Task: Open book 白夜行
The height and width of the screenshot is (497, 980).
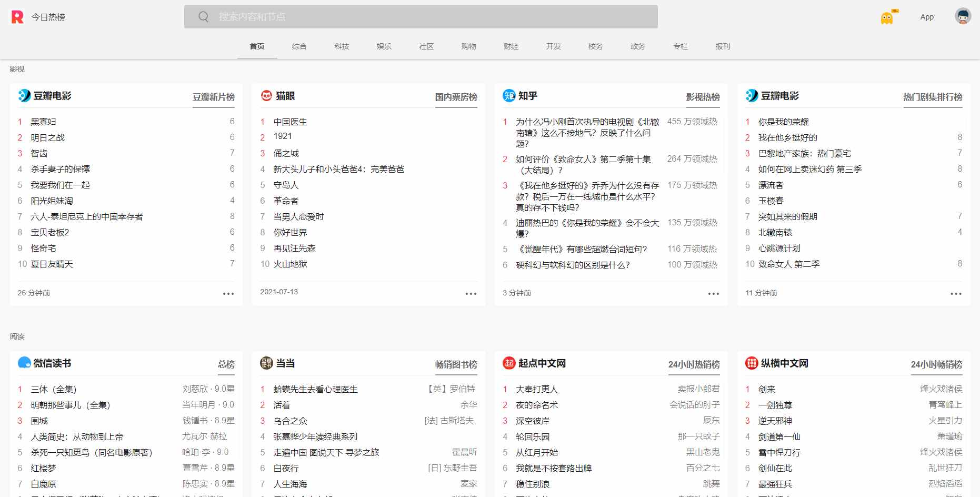Action: [x=286, y=468]
